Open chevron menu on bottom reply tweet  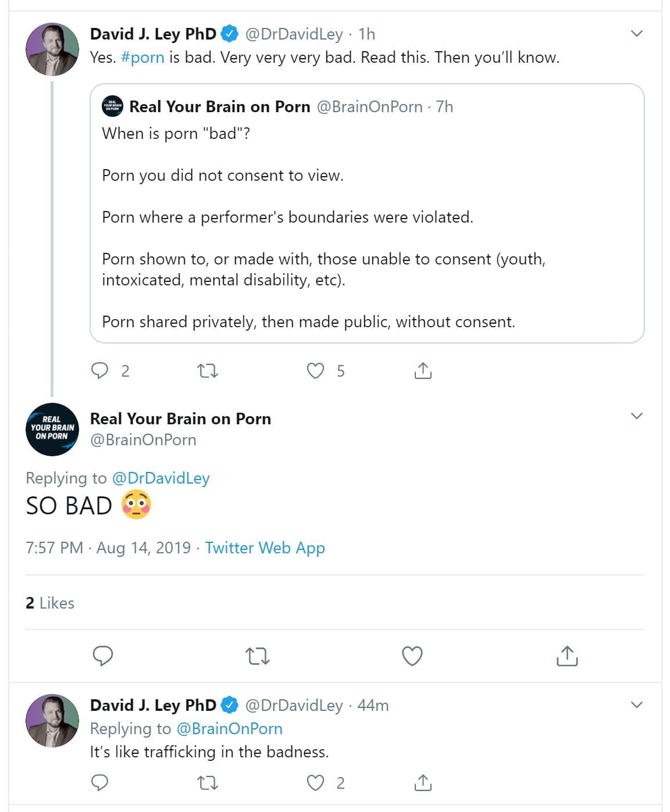637,704
